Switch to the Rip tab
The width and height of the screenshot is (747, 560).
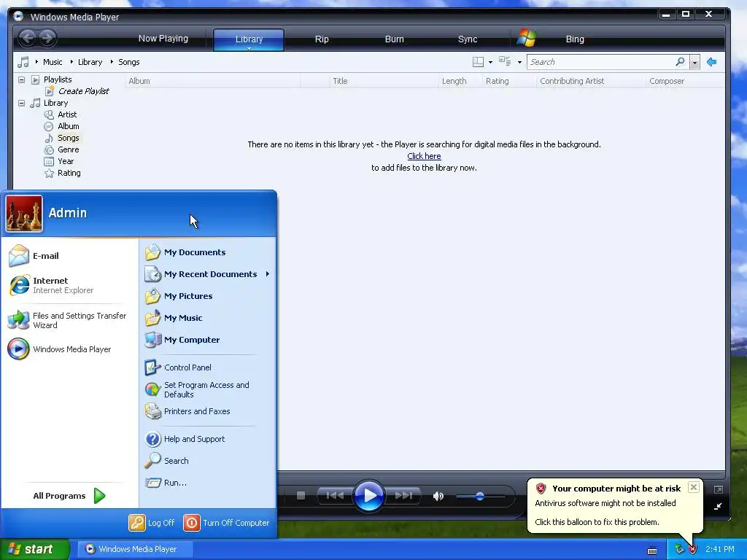tap(322, 39)
